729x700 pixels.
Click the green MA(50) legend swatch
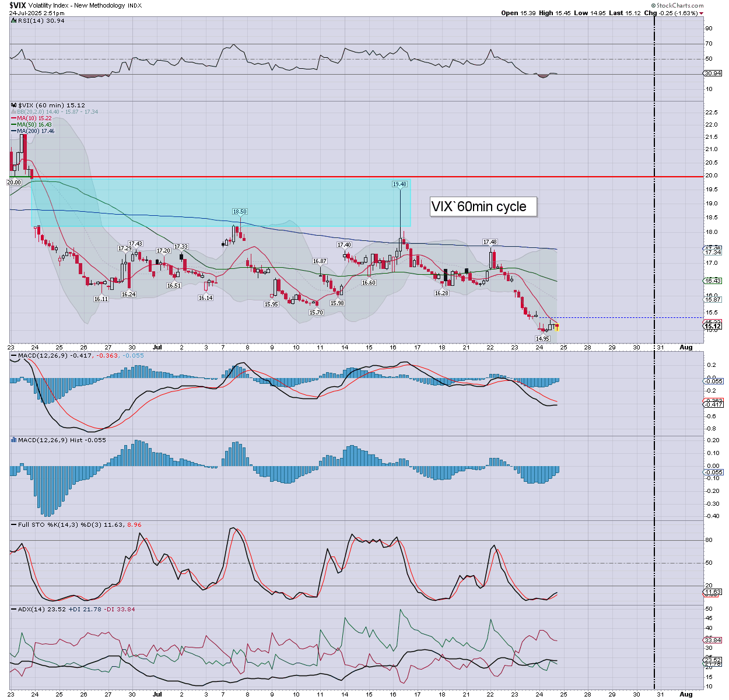pyautogui.click(x=13, y=125)
